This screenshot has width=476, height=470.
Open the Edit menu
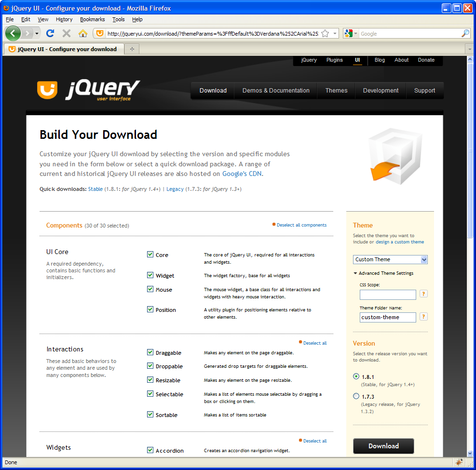point(26,19)
